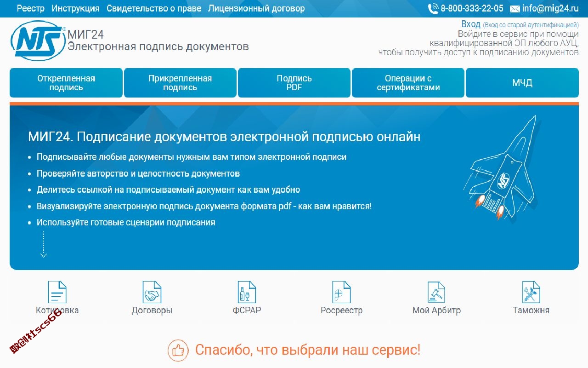588x368 pixels.
Task: Click phone number 8-800-333-22-05
Action: 472,9
